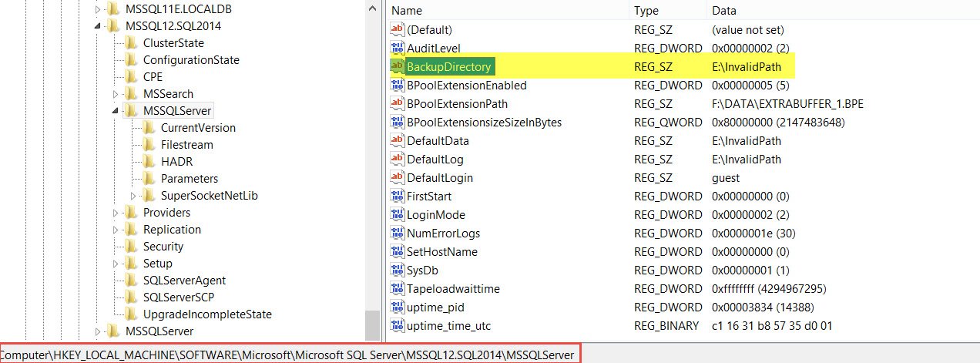This screenshot has width=980, height=363.
Task: Select the SQLServerSCP key
Action: tap(179, 297)
